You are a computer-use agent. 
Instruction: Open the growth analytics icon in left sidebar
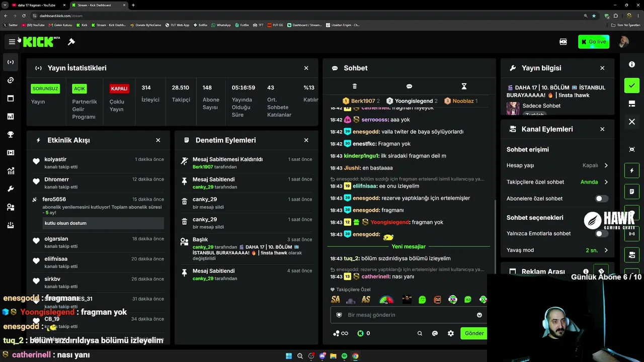[x=11, y=171]
